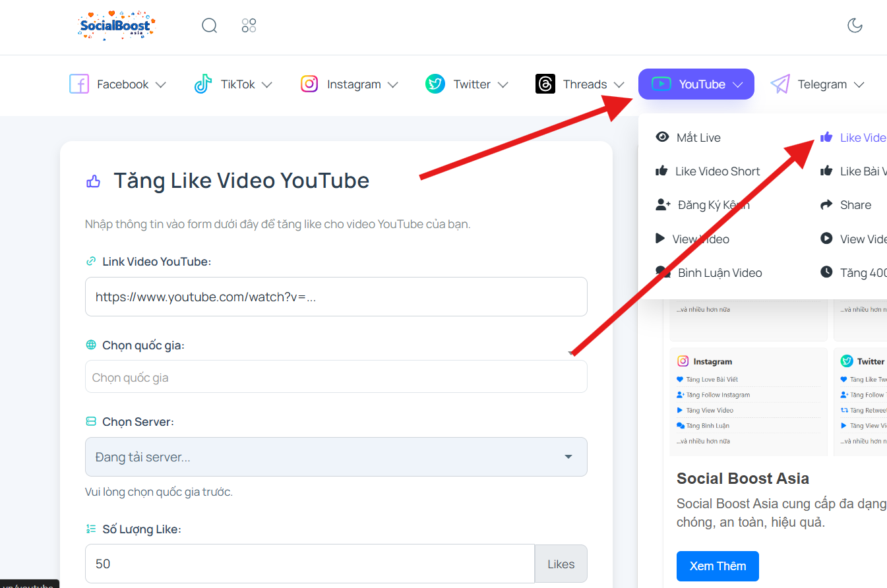887x588 pixels.
Task: Choose Like Video Short menu entry
Action: point(708,171)
